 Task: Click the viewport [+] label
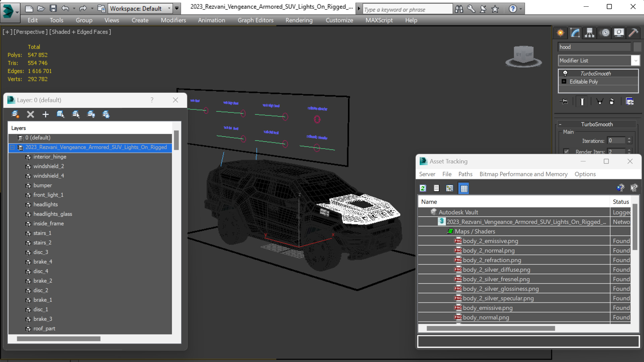click(7, 32)
